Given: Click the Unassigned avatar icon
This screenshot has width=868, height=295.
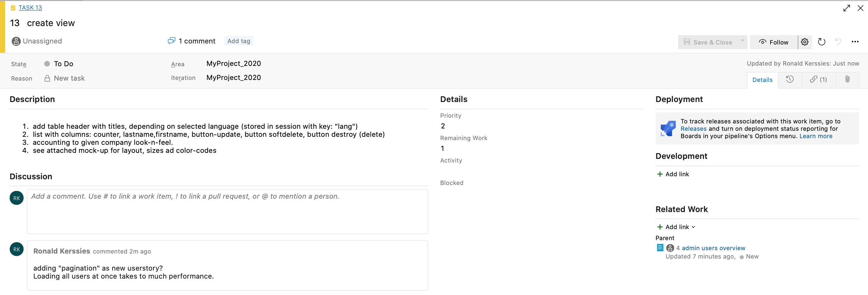Looking at the screenshot, I should [x=16, y=41].
